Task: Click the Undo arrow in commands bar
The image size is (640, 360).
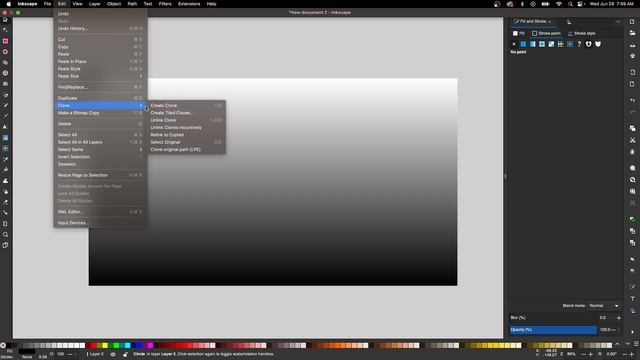Action: (632, 100)
